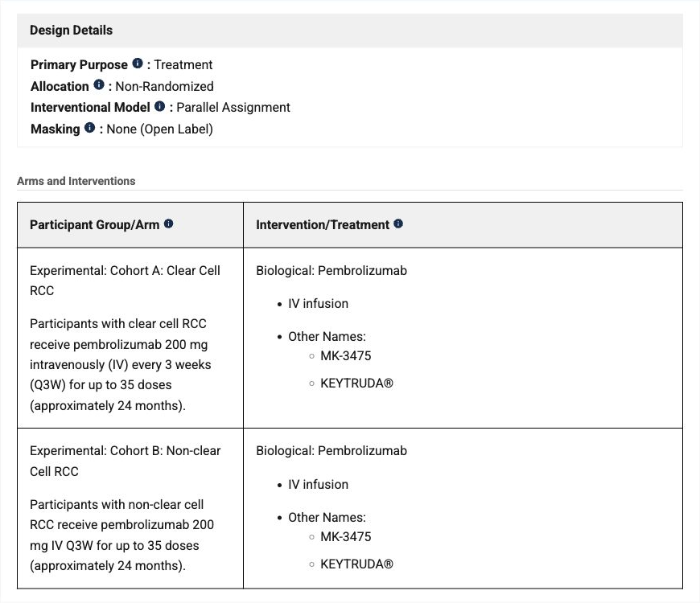Select the 'Non-Randomized' allocation value
The width and height of the screenshot is (700, 603).
point(164,86)
